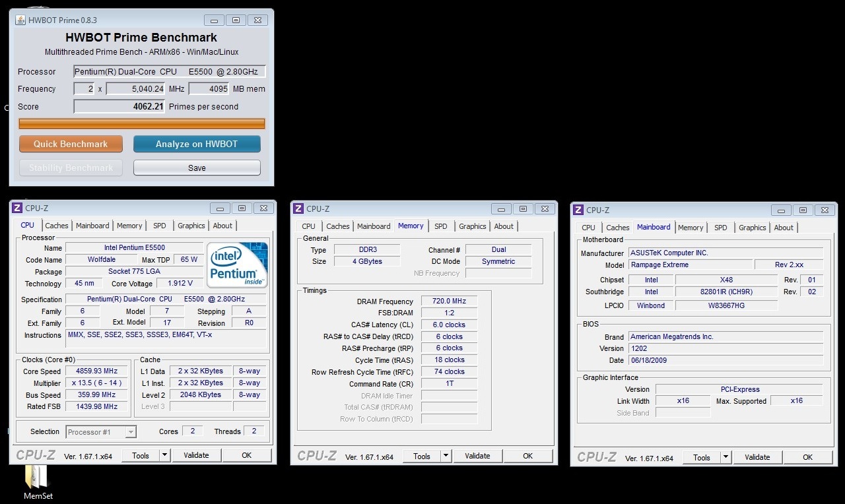This screenshot has width=845, height=504.
Task: Click the Processor name field in HWBOT Prime
Action: (170, 71)
